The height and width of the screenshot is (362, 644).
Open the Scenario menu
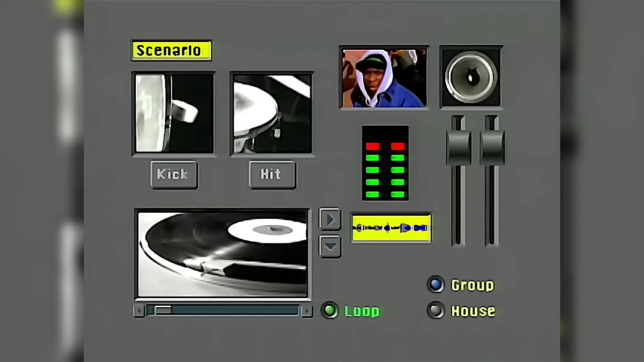point(172,50)
